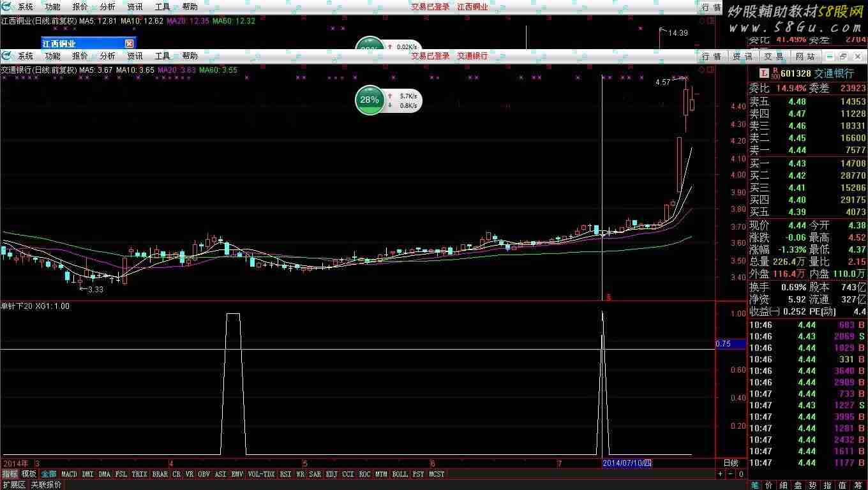Switch to SAR indicator

pos(315,474)
